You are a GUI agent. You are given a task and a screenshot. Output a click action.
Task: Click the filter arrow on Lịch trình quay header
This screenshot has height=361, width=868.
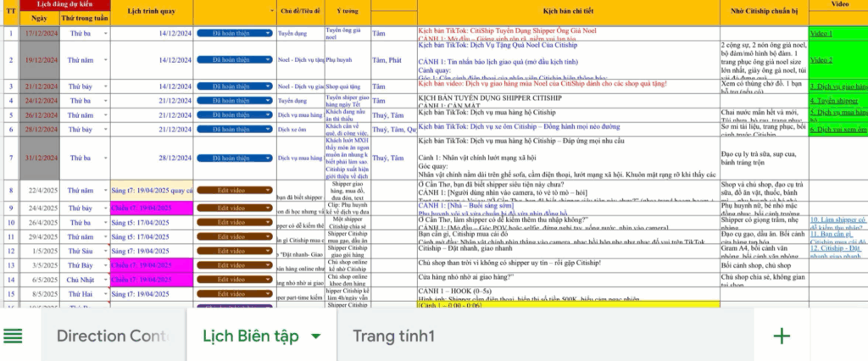point(272,11)
